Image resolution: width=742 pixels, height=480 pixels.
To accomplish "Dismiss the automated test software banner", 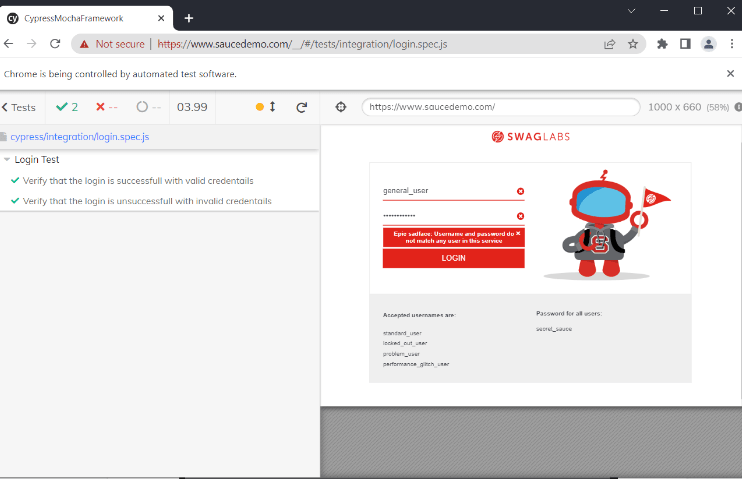I will pyautogui.click(x=730, y=73).
